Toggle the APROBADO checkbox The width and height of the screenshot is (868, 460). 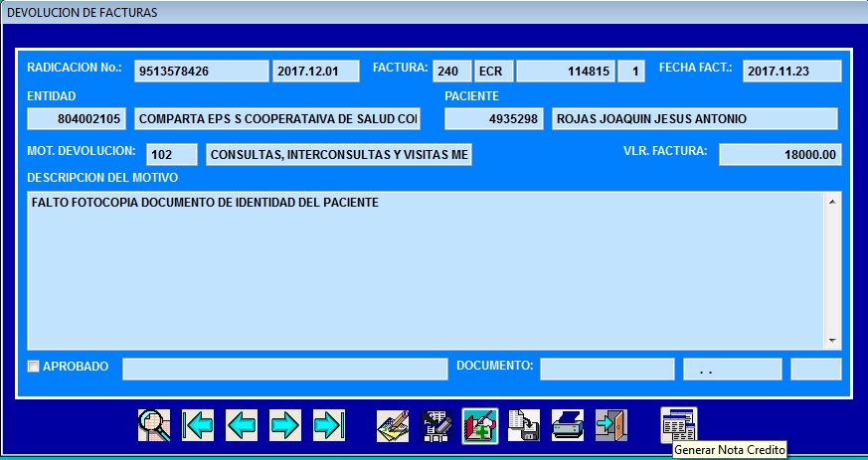(34, 366)
